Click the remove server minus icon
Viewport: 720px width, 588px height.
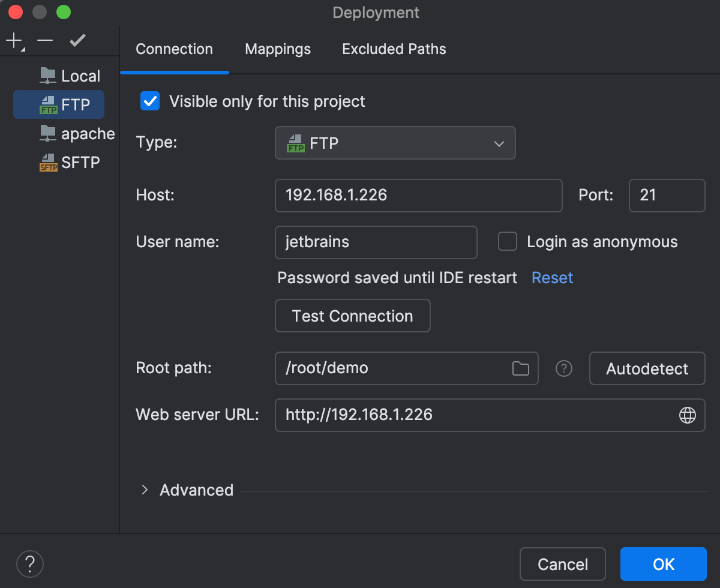tap(45, 41)
